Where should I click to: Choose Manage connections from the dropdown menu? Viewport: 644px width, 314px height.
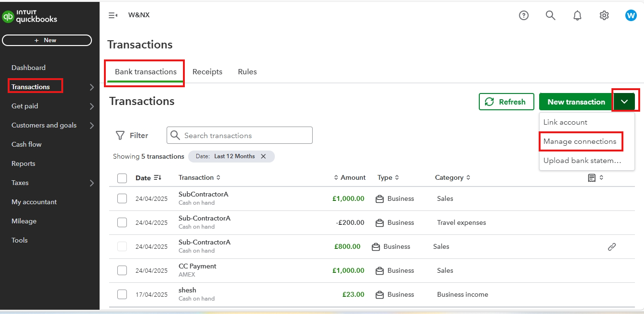pyautogui.click(x=580, y=141)
